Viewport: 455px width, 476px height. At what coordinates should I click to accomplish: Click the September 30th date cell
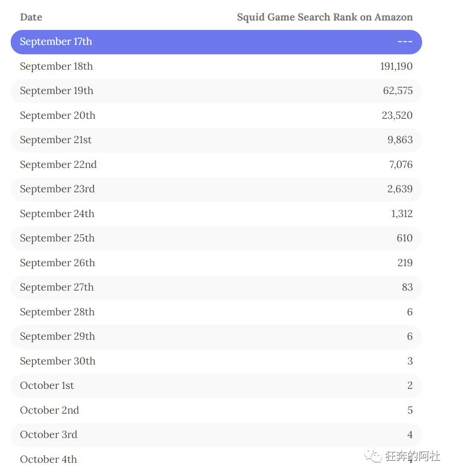(x=58, y=361)
